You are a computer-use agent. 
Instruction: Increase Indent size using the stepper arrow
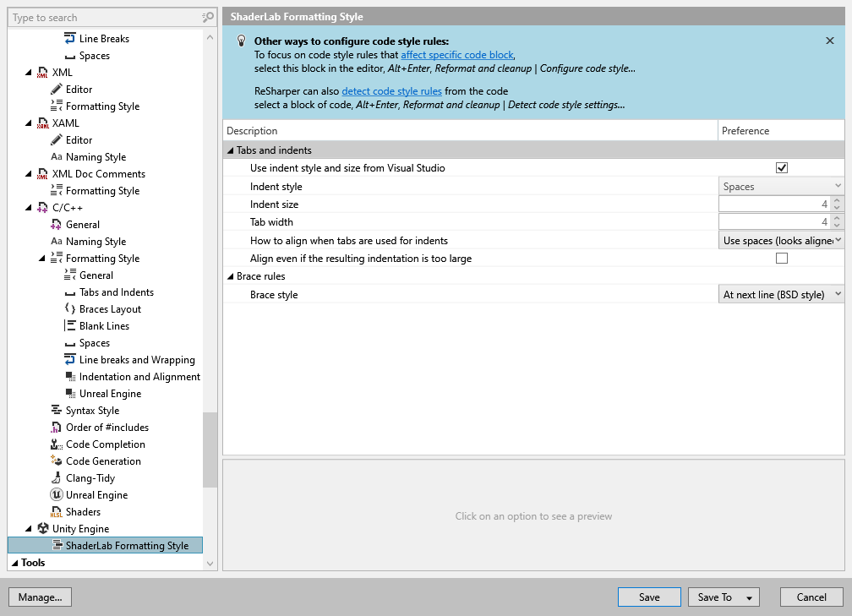coord(837,200)
